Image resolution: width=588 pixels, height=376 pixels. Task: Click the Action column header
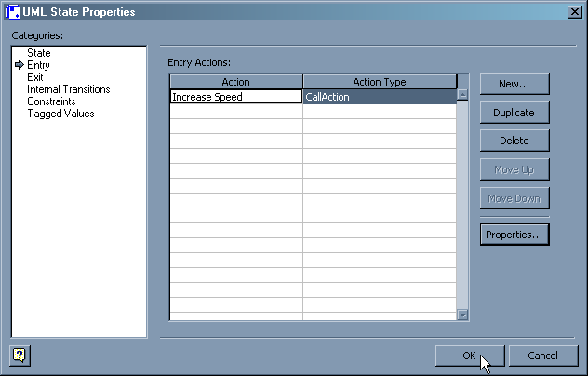235,82
